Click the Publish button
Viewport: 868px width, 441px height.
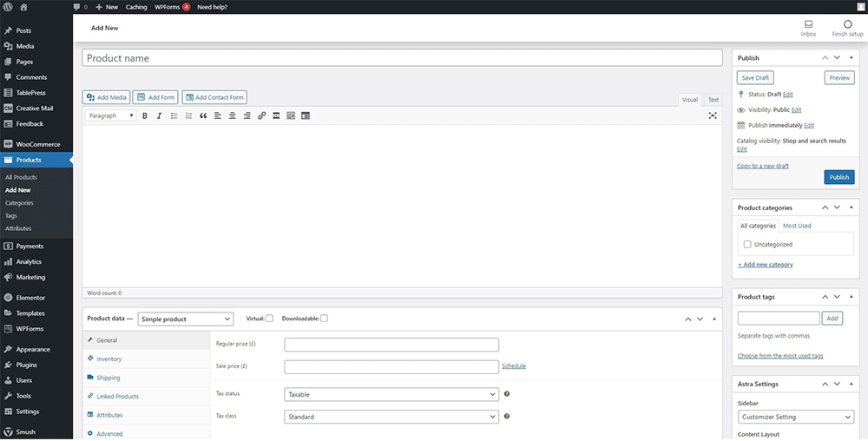point(838,177)
